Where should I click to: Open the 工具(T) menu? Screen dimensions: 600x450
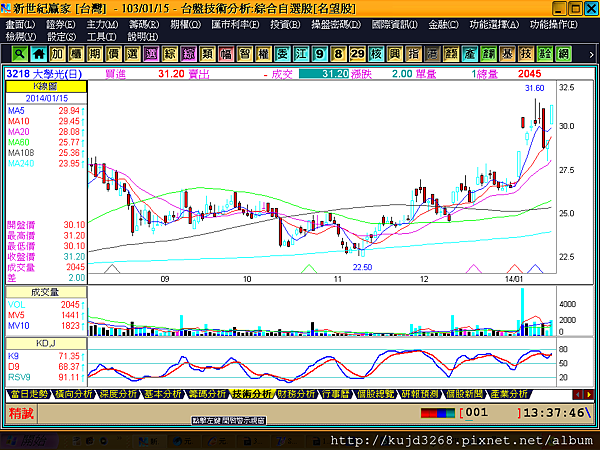click(102, 37)
